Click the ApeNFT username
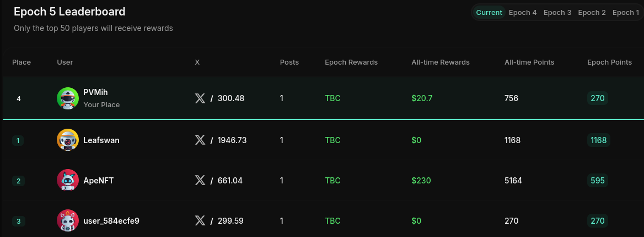The height and width of the screenshot is (237, 644). pos(99,180)
